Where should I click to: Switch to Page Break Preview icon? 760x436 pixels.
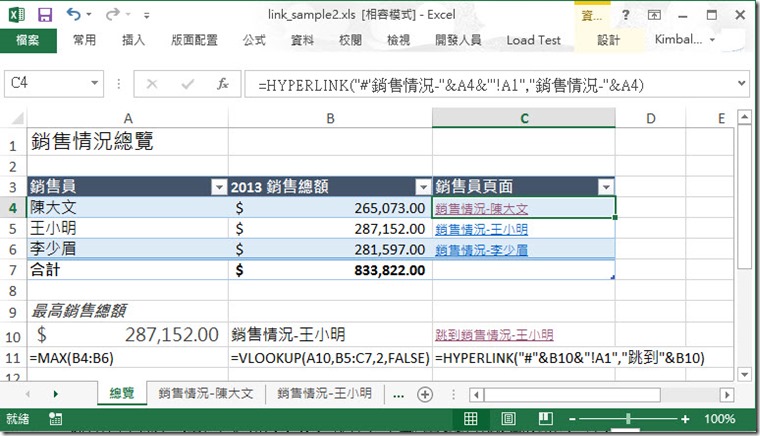(x=545, y=419)
